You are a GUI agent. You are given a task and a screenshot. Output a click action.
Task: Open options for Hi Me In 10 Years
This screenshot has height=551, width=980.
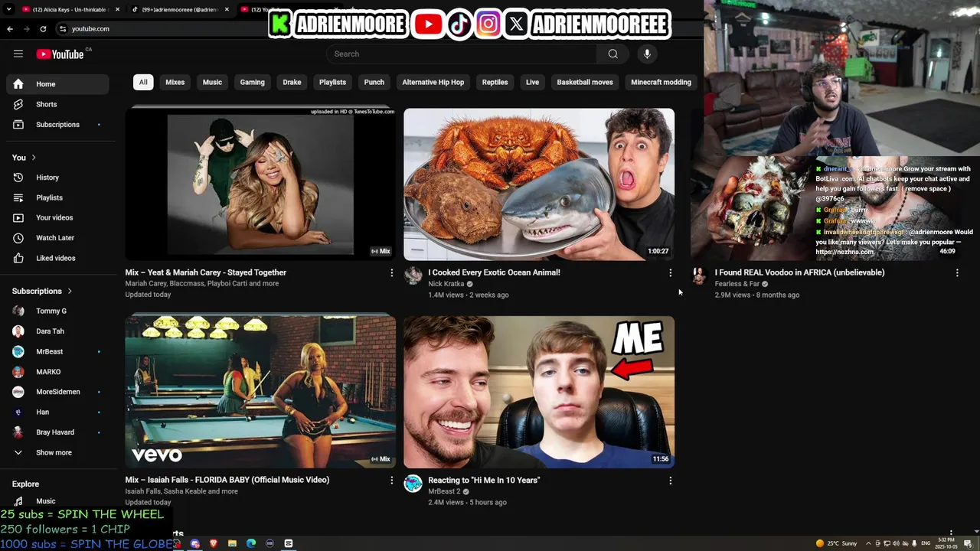[671, 481]
